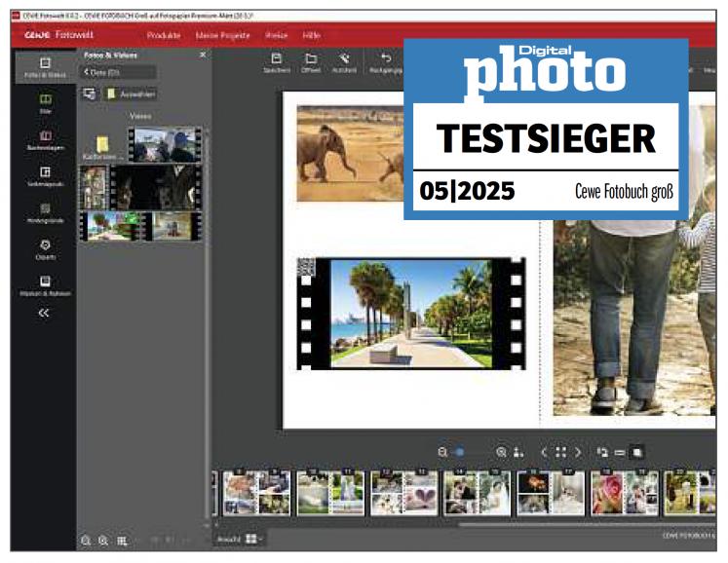Open the Cliparts sidebar section

click(x=45, y=249)
